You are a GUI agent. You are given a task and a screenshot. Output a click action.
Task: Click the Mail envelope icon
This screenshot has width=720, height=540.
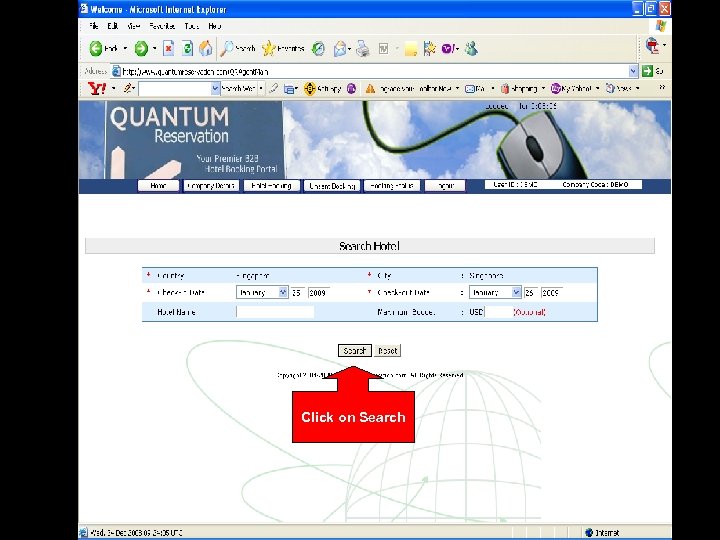(x=340, y=49)
